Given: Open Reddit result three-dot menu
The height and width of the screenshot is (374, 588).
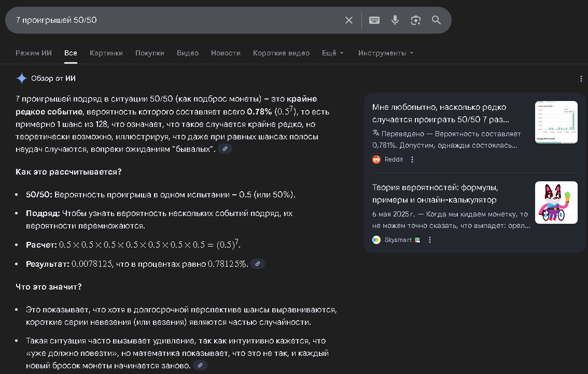Looking at the screenshot, I should (x=412, y=160).
